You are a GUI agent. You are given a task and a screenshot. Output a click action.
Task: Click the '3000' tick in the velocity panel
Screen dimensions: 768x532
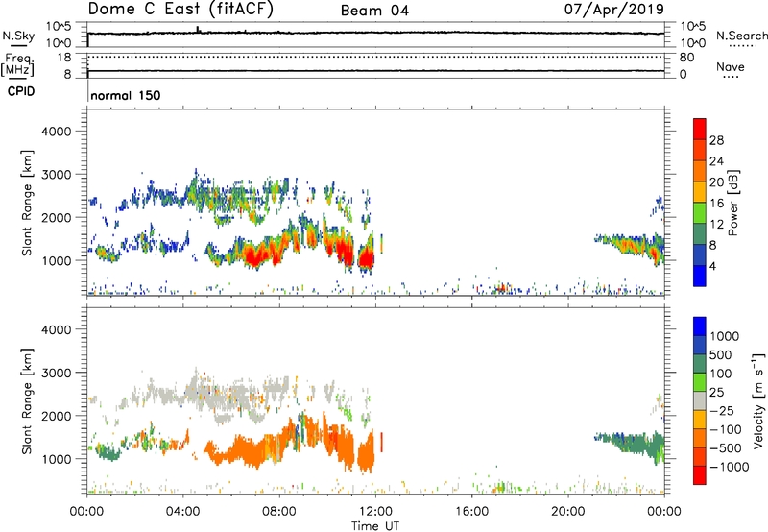tap(57, 373)
